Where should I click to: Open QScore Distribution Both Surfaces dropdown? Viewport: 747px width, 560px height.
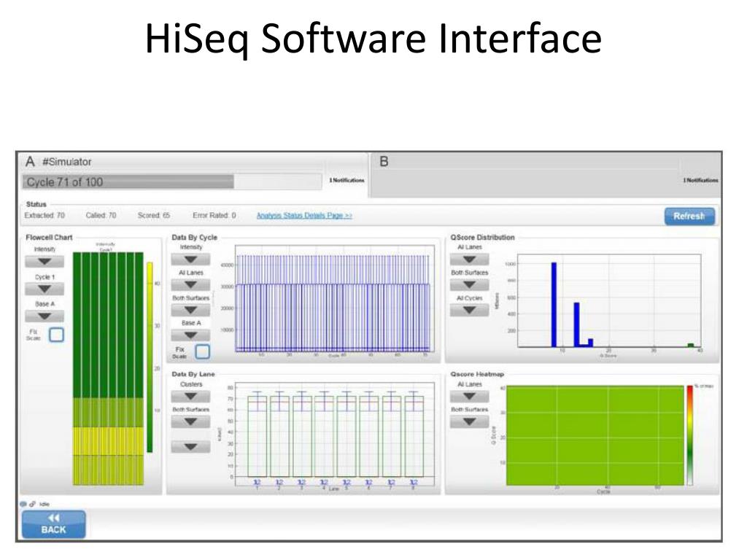[469, 285]
